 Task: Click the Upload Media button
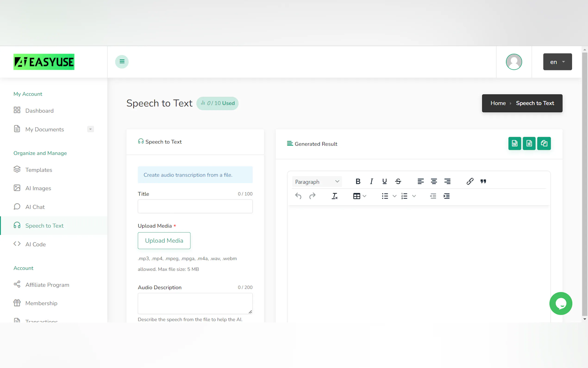pyautogui.click(x=164, y=241)
